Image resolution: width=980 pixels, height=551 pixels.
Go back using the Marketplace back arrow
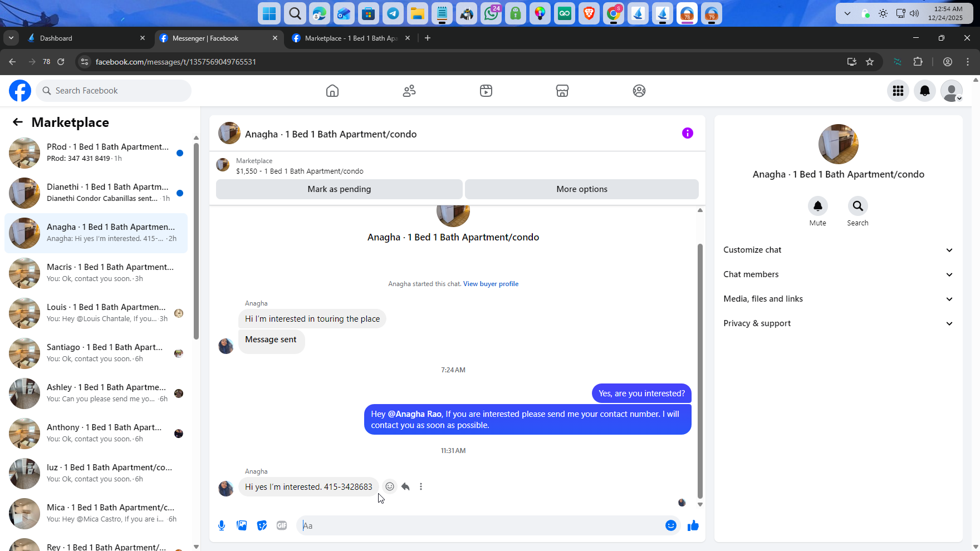[18, 122]
